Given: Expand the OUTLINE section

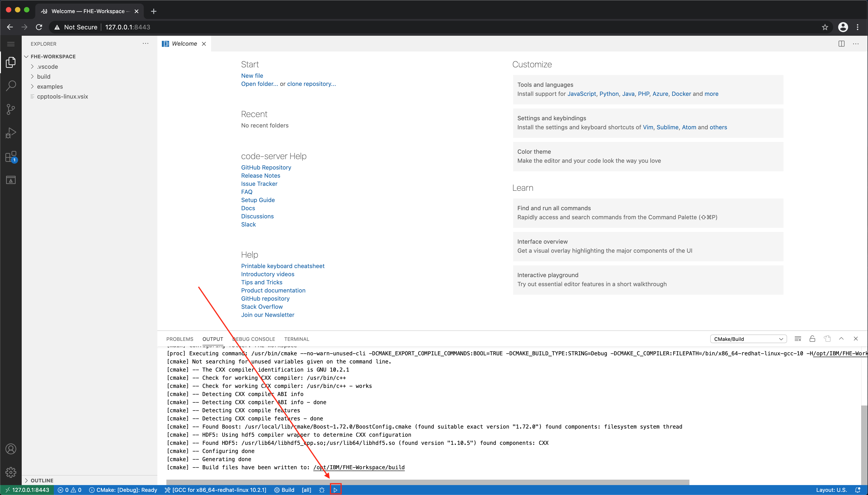Looking at the screenshot, I should (x=42, y=480).
